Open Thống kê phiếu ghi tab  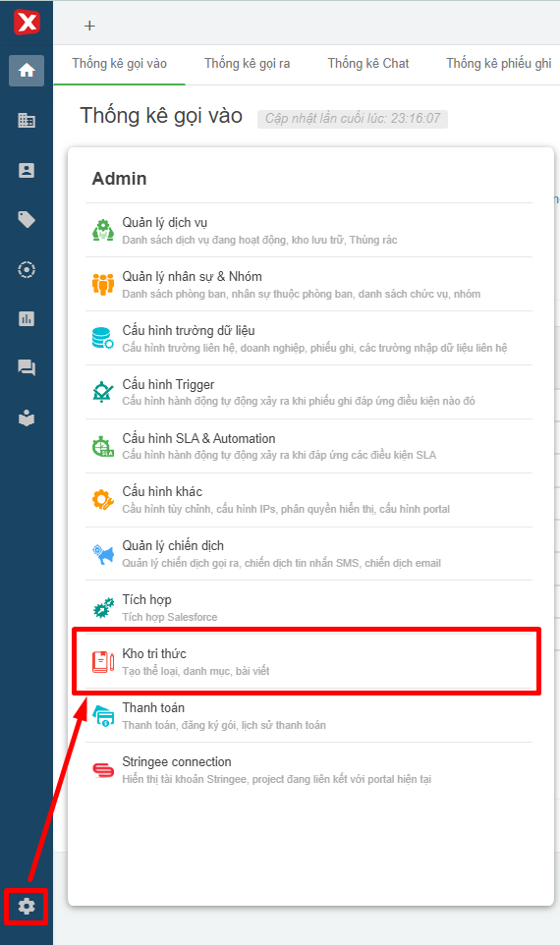coord(498,64)
